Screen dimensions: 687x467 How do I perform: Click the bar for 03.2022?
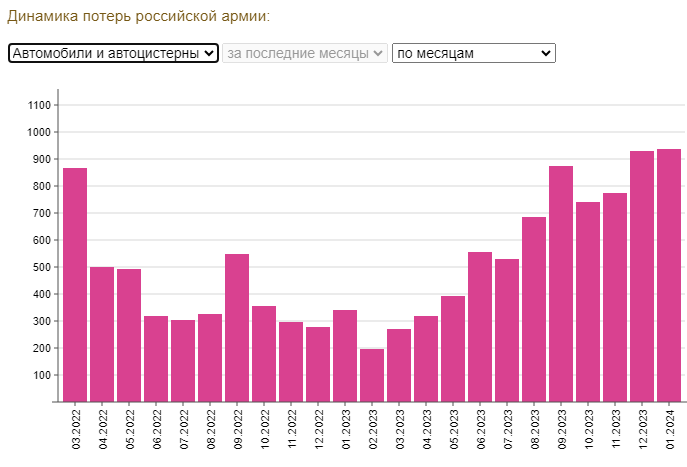75,285
